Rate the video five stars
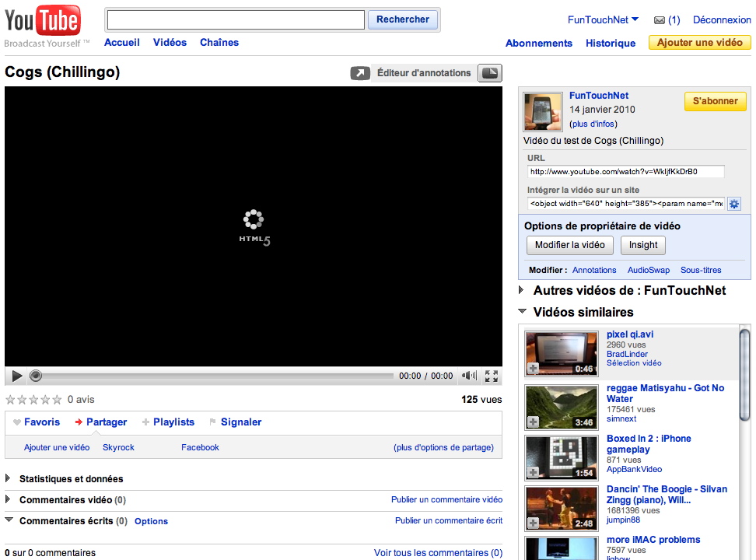This screenshot has width=756, height=560. pyautogui.click(x=57, y=399)
